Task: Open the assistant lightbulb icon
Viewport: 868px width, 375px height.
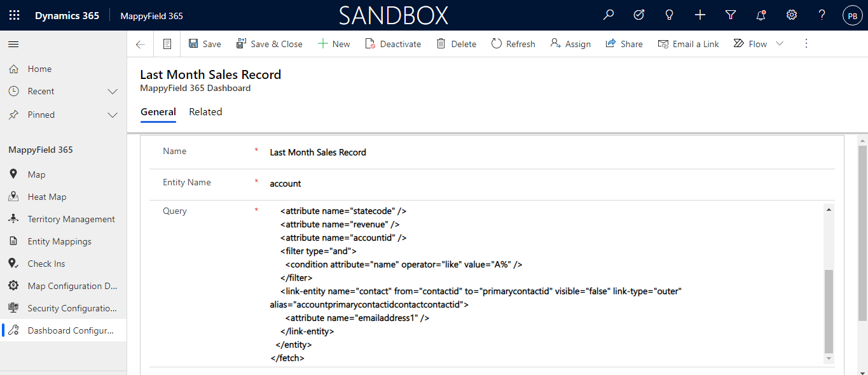Action: coord(670,15)
